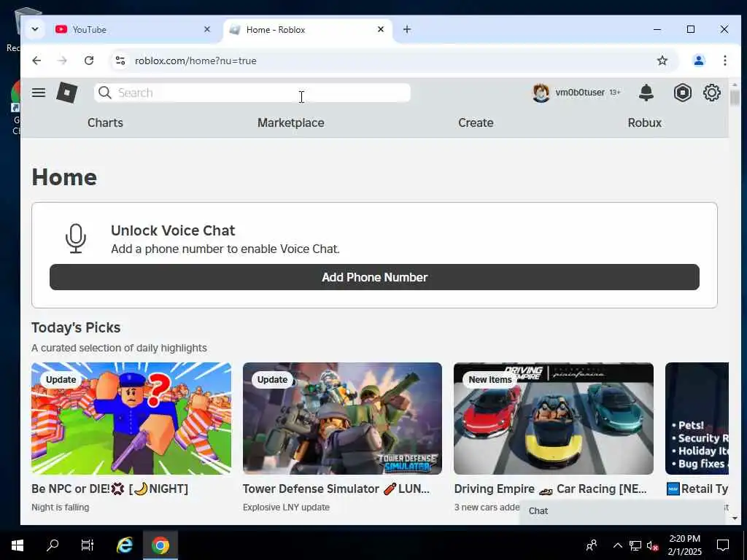
Task: Click inside the Roblox search field
Action: [252, 93]
